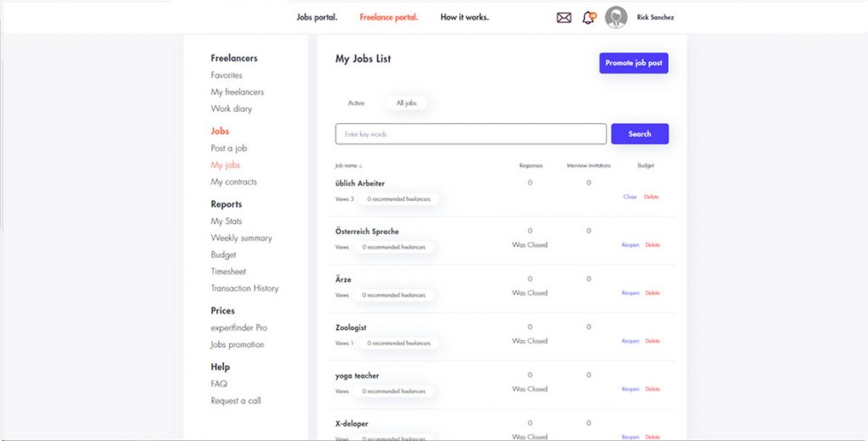The image size is (868, 441).
Task: Check the notification bell icon
Action: [588, 17]
